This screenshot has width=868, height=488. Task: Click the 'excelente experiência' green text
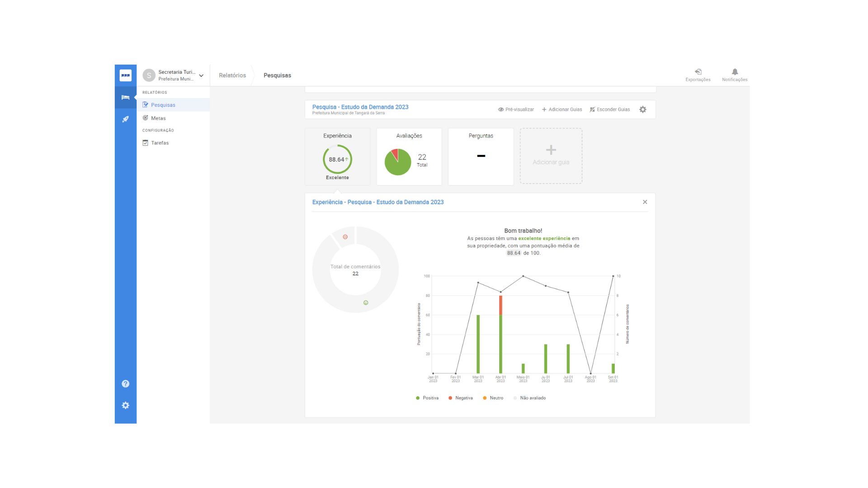pyautogui.click(x=544, y=238)
